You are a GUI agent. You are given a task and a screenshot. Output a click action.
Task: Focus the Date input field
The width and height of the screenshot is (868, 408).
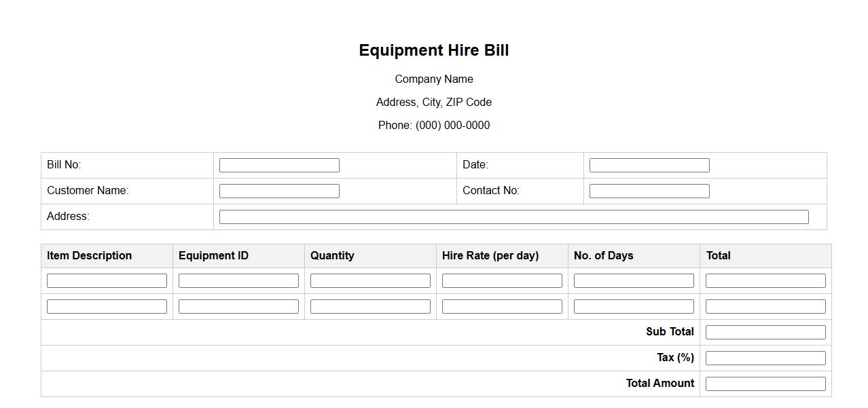coord(649,165)
